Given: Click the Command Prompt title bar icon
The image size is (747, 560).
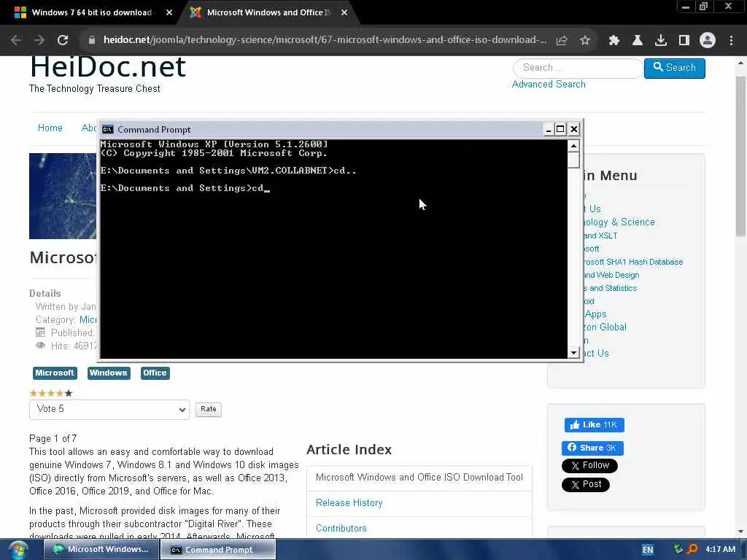Looking at the screenshot, I should [x=108, y=130].
